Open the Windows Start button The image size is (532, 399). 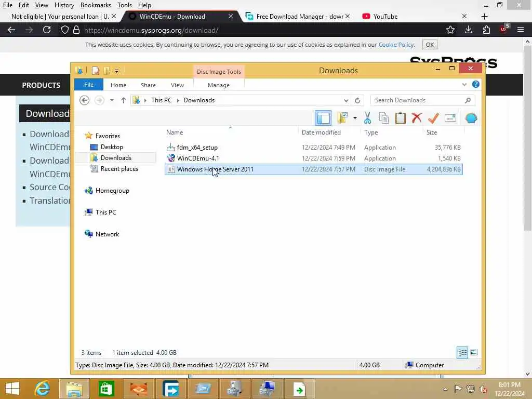tap(13, 389)
